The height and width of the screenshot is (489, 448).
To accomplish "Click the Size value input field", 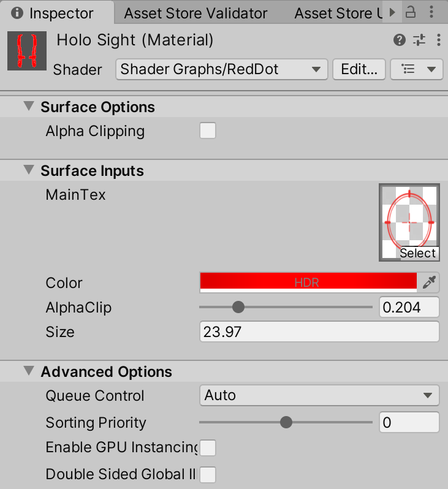I will (319, 332).
